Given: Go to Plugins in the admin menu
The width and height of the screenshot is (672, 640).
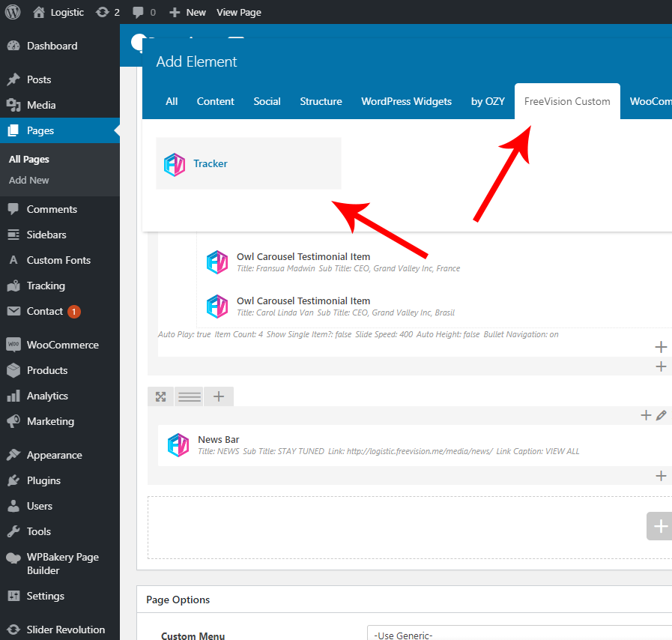Looking at the screenshot, I should point(43,480).
